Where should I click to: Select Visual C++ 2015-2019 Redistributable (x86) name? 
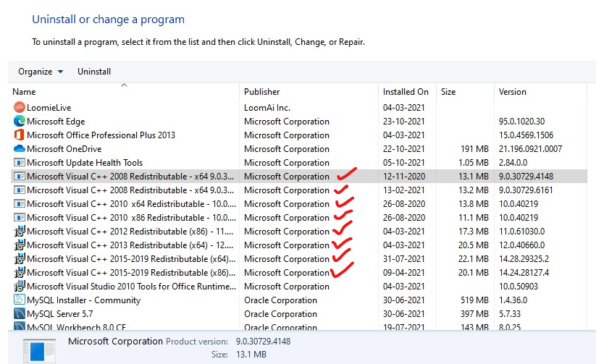tap(131, 272)
